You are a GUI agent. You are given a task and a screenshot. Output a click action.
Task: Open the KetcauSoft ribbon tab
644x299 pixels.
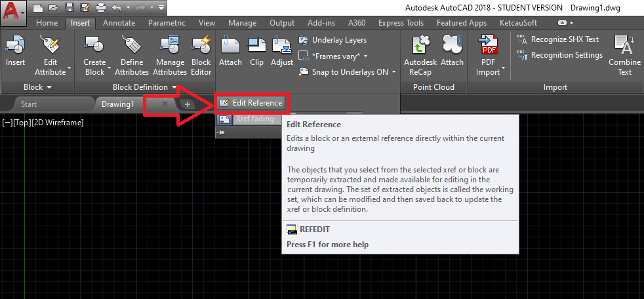[x=518, y=23]
